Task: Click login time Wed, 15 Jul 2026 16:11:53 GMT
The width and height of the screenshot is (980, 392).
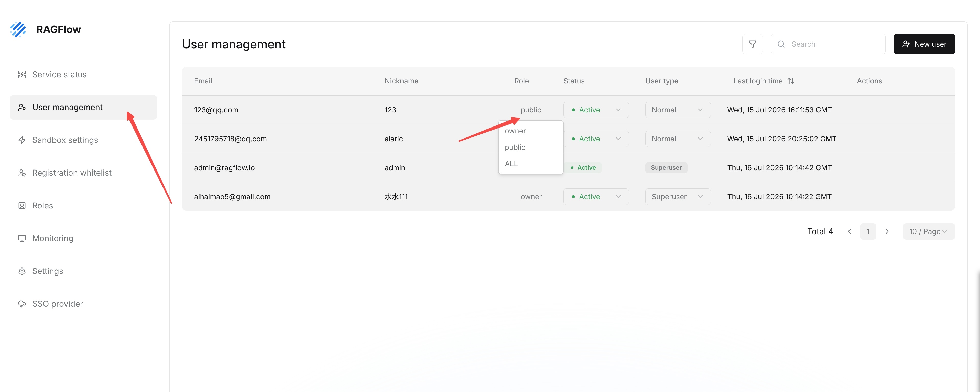Action: [779, 110]
